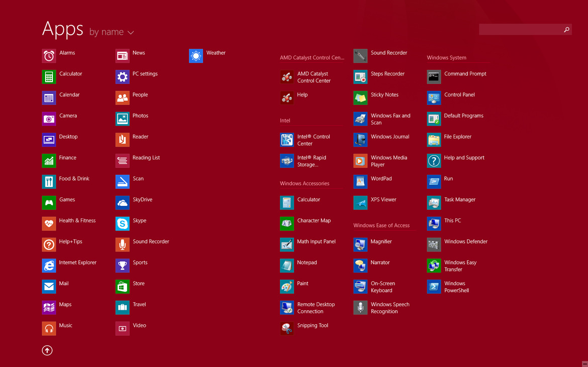This screenshot has height=367, width=588.
Task: Click the Weather sun icon
Action: coord(196,56)
